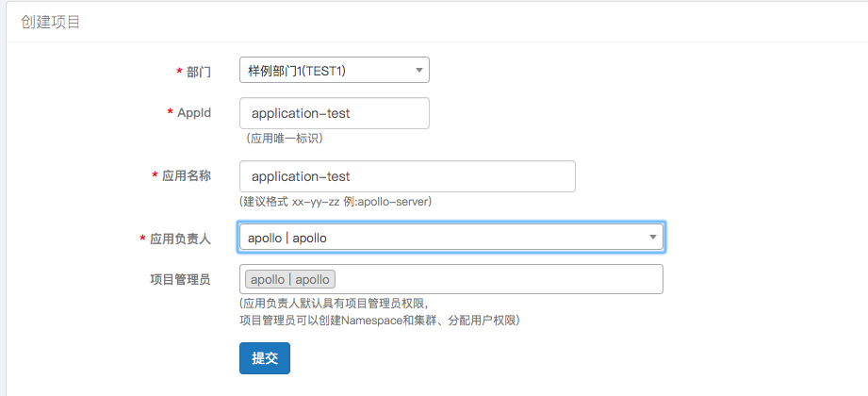
Task: Click the 创建项目 panel heading
Action: (x=50, y=22)
